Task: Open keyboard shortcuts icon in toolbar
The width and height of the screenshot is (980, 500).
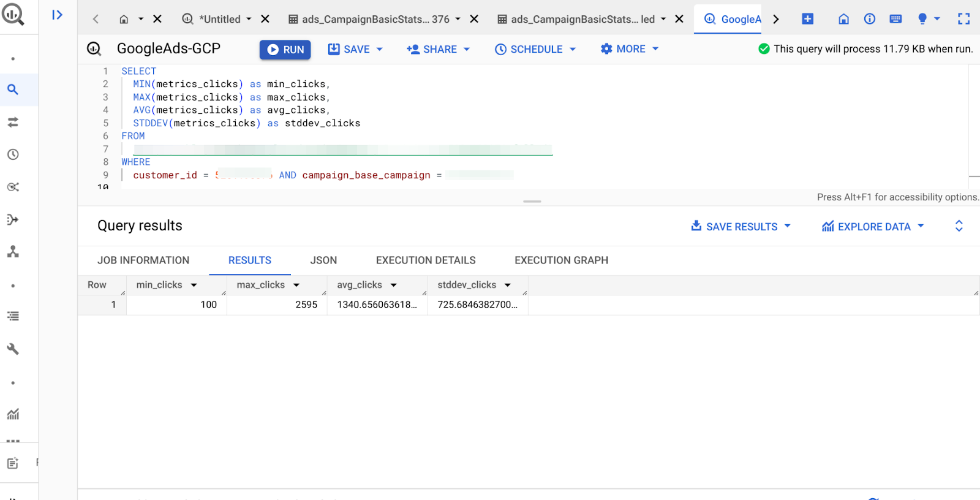Action: [x=895, y=19]
